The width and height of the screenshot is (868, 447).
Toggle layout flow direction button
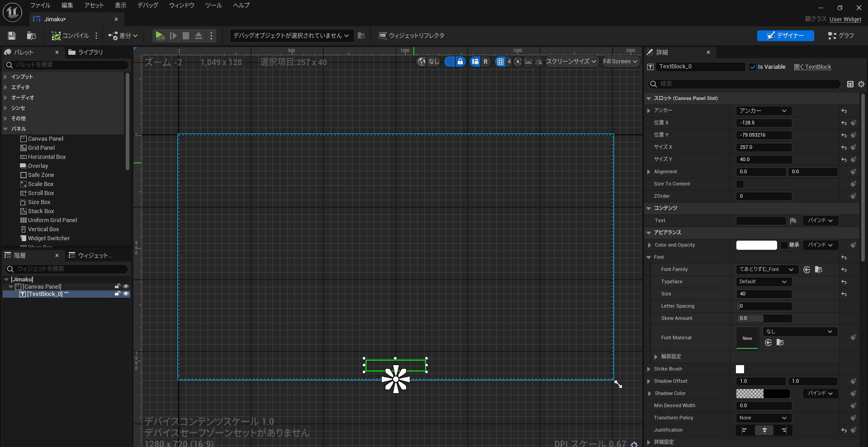coord(475,62)
